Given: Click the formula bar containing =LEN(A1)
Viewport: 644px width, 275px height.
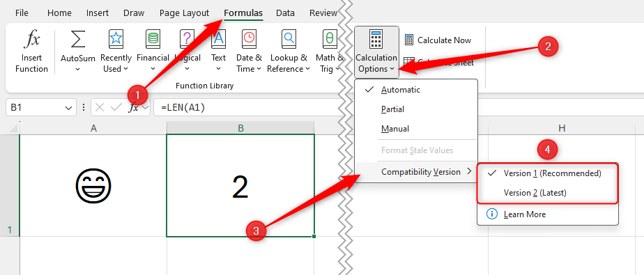Looking at the screenshot, I should pyautogui.click(x=247, y=107).
